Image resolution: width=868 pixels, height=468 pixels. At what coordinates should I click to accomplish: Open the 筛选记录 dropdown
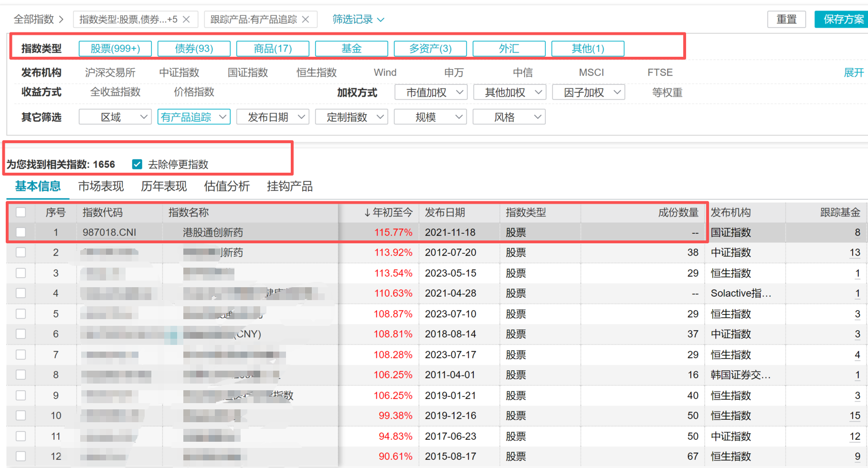[358, 20]
